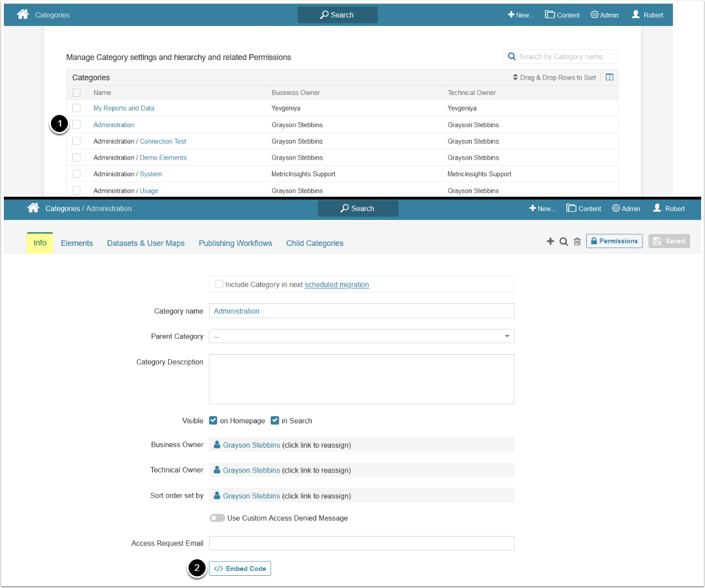Uncheck Visible on Homepage checkbox
This screenshot has width=705, height=588.
click(x=213, y=421)
